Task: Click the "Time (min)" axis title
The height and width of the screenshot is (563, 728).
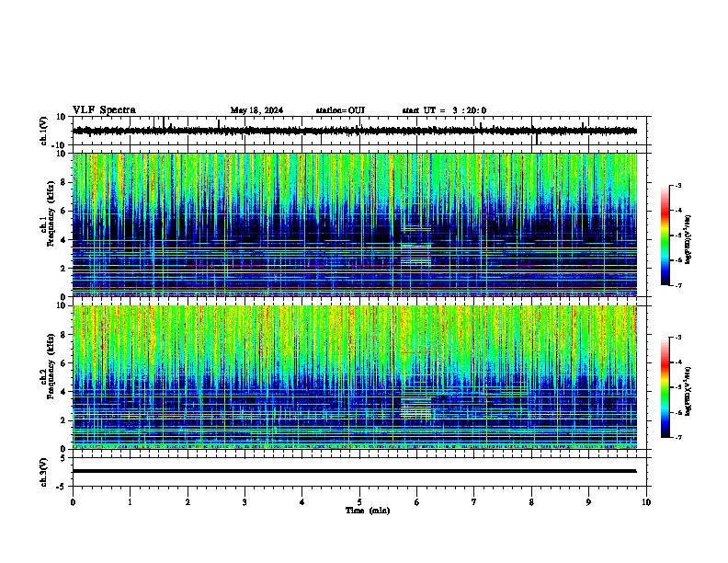Action: point(368,511)
